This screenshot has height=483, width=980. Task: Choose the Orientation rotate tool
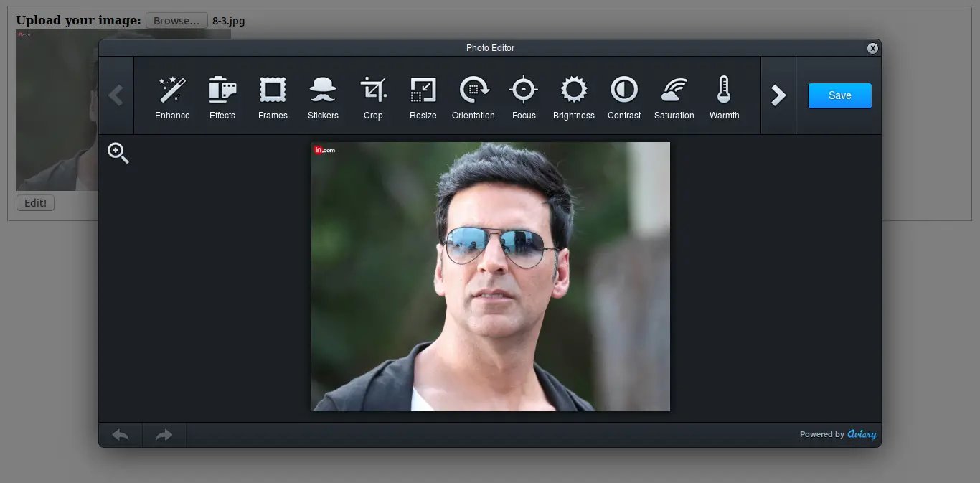473,96
